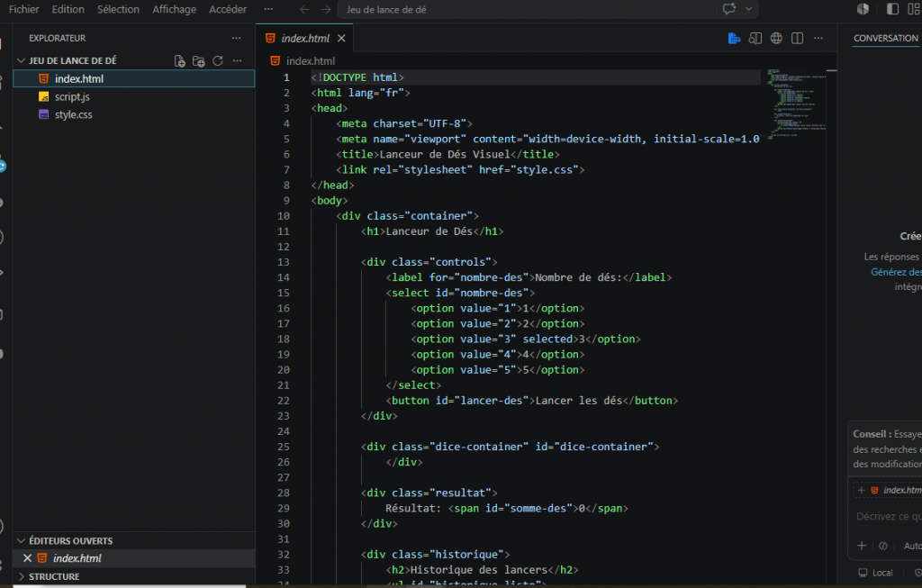Open editor more actions ellipsis

pyautogui.click(x=818, y=38)
